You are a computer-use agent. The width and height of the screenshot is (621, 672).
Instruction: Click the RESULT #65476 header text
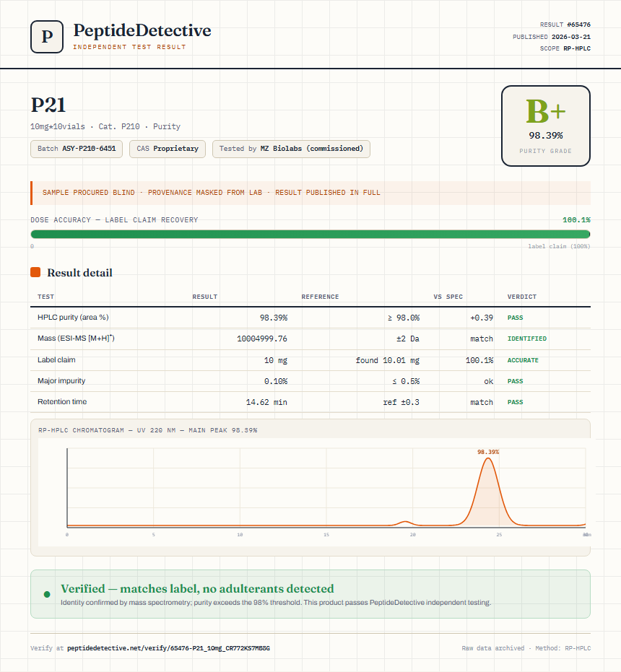click(x=565, y=25)
